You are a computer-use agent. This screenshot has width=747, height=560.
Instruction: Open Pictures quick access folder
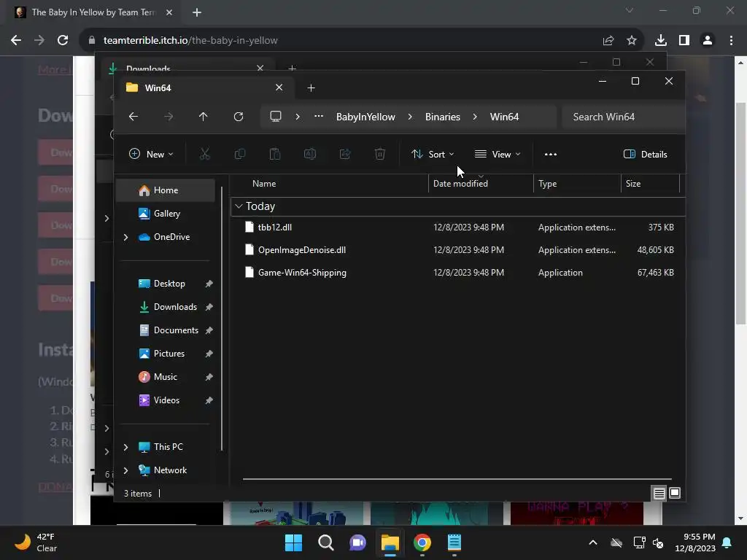pyautogui.click(x=169, y=354)
